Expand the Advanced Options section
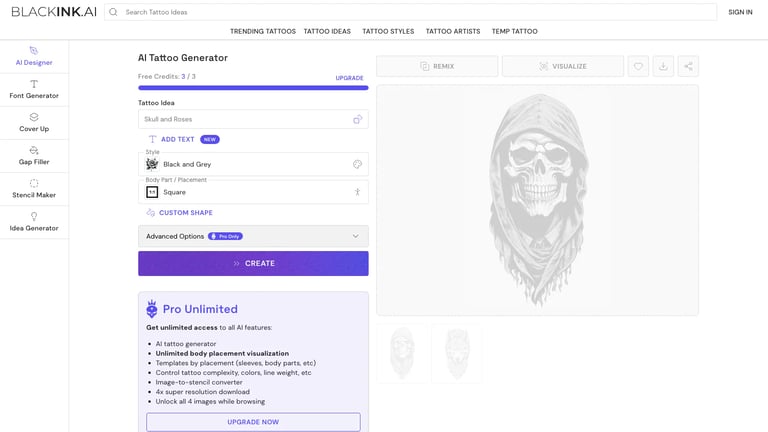768x432 pixels. pyautogui.click(x=253, y=236)
